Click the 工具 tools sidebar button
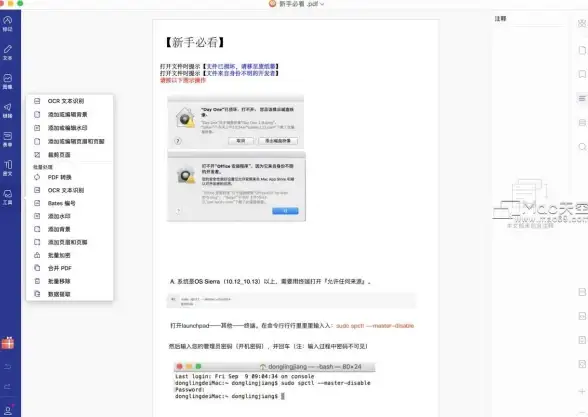The width and height of the screenshot is (588, 417). pos(8,197)
